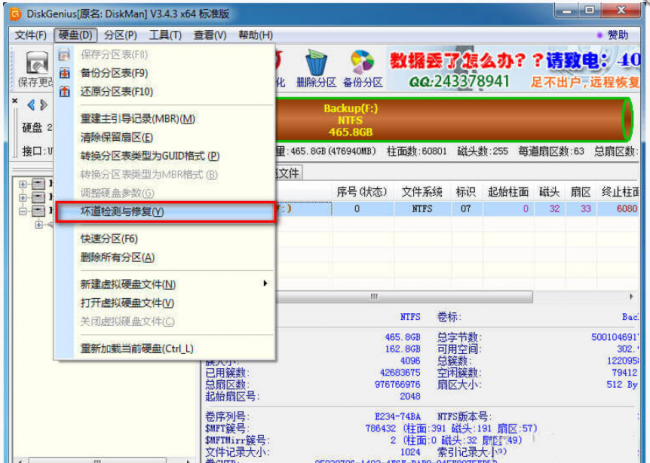Viewport: 650px width, 463px height.
Task: Open the 分区(P) menu
Action: coord(121,35)
